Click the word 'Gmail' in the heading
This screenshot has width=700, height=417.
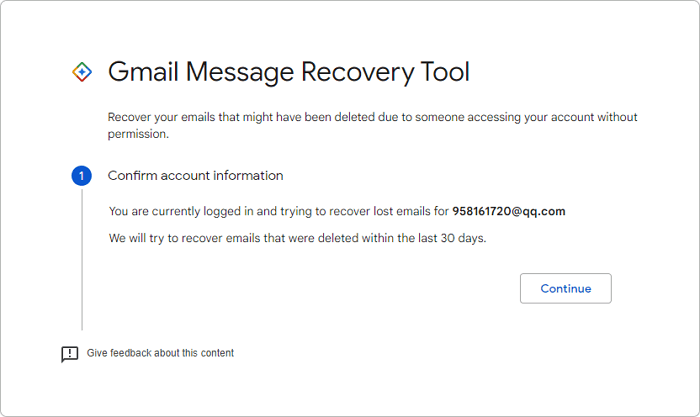tap(141, 72)
